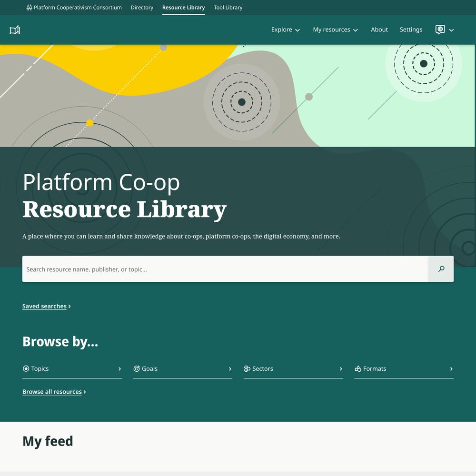
Task: Go to Platform Cooperativism Consortium site
Action: [74, 7]
